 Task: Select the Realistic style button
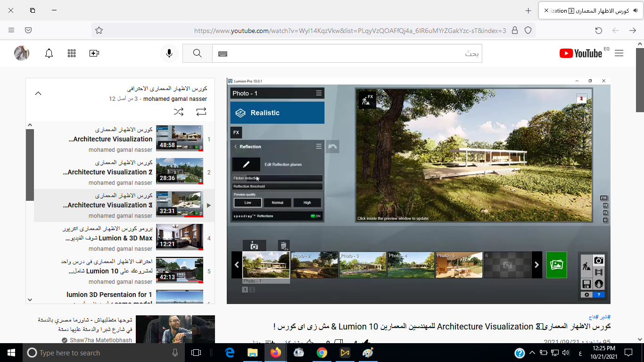(x=277, y=113)
